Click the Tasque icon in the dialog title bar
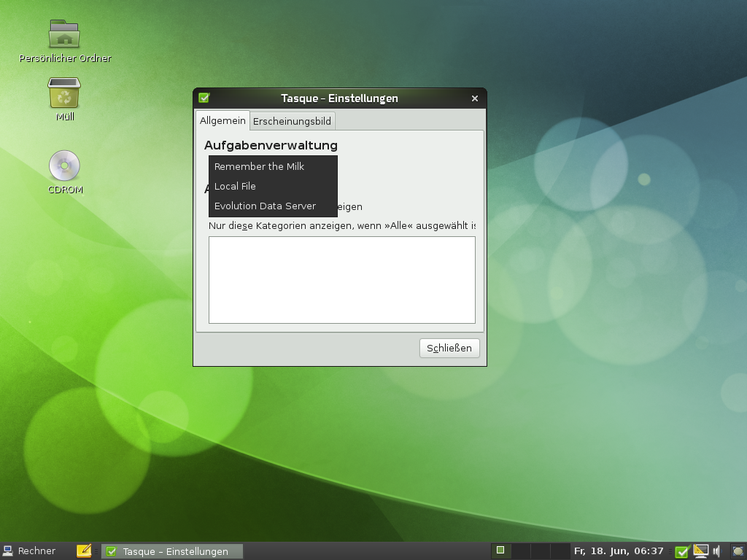Viewport: 747px width, 560px height. point(204,98)
